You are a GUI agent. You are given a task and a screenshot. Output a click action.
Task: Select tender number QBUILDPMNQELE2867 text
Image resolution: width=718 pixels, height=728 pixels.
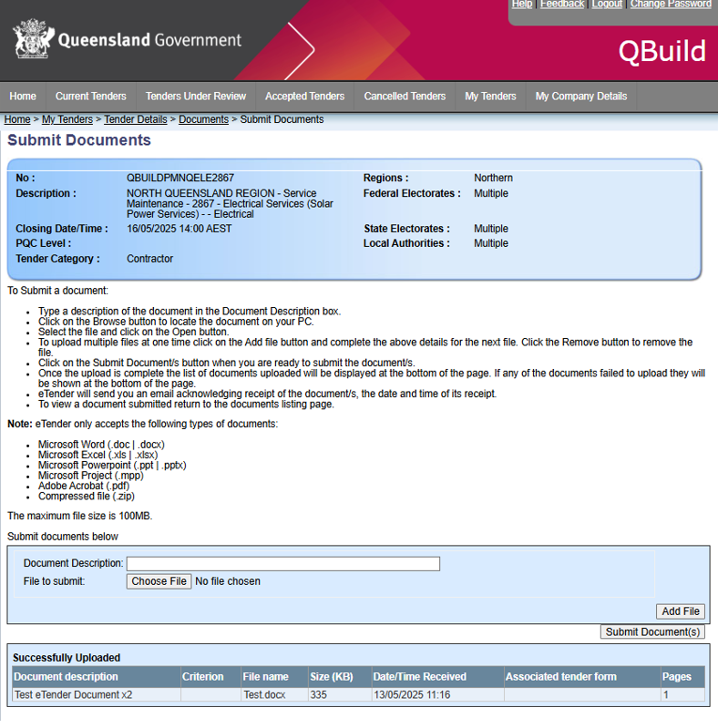click(x=180, y=178)
